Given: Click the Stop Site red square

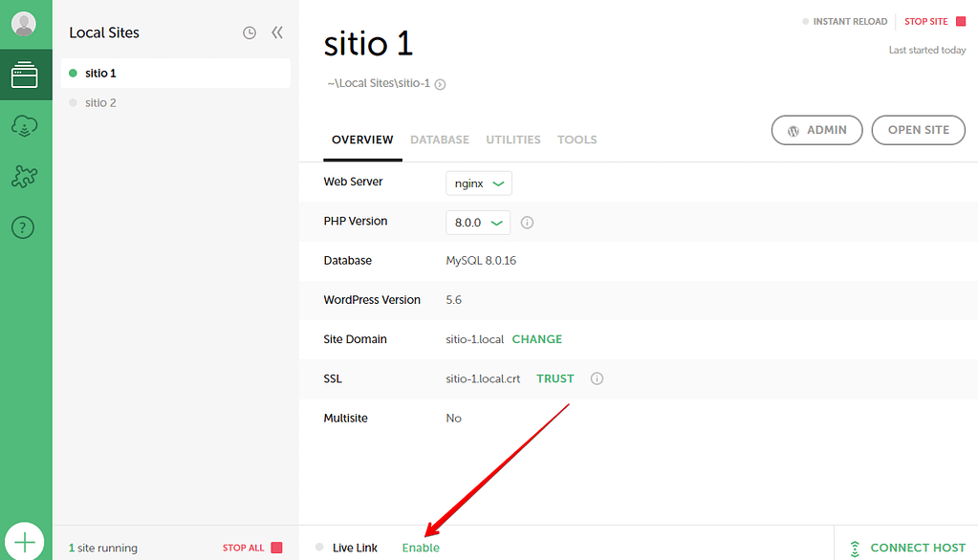Looking at the screenshot, I should [x=961, y=21].
